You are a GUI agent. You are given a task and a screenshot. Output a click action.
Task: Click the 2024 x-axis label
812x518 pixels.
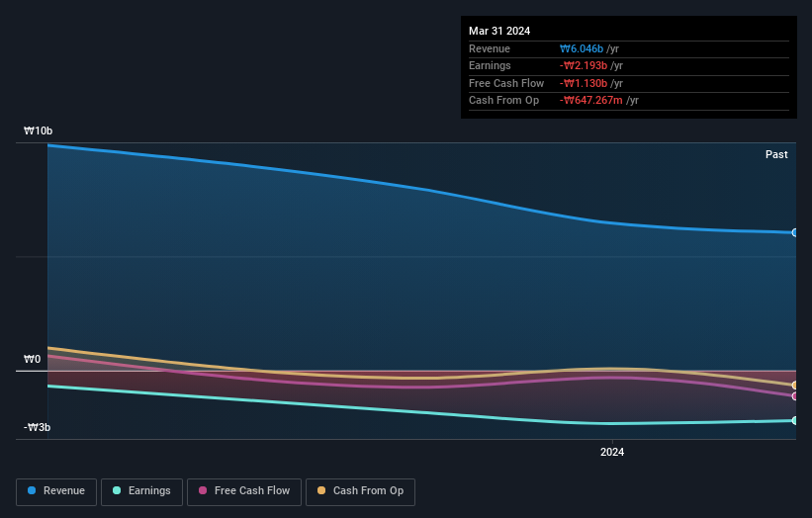(x=612, y=453)
